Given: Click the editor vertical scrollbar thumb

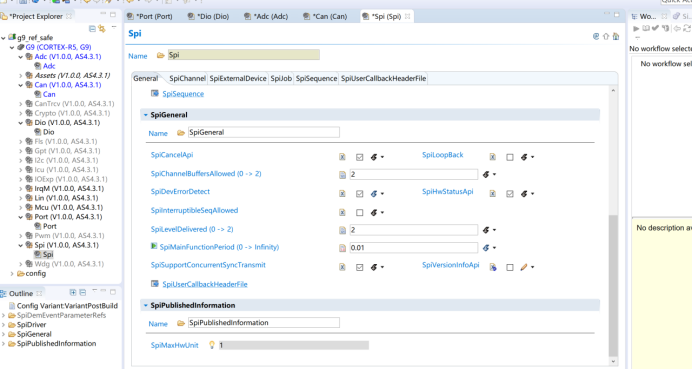Looking at the screenshot, I should (613, 285).
